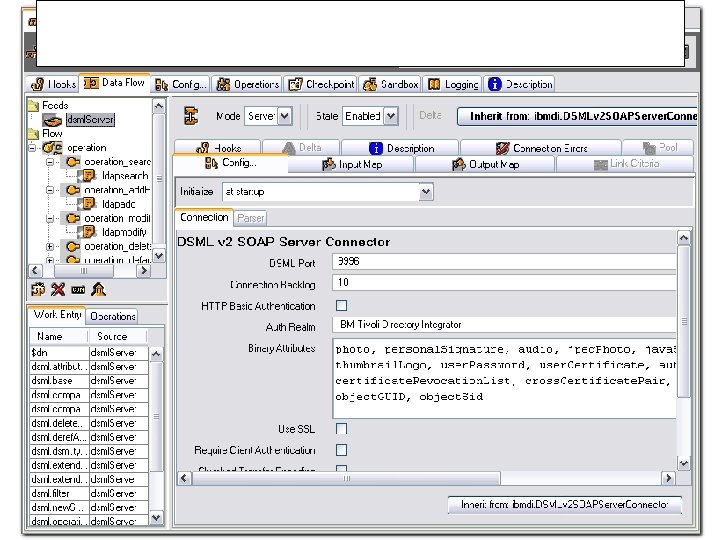Select the $dn work entry row

click(x=89, y=353)
